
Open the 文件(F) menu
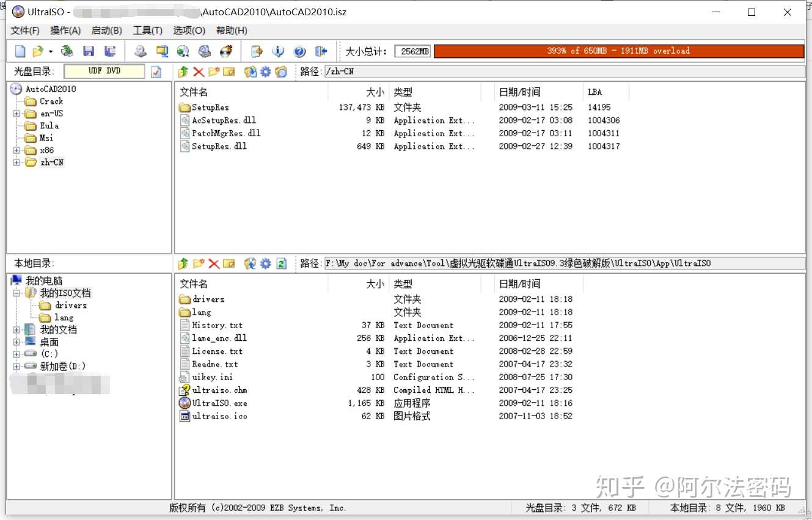point(25,31)
